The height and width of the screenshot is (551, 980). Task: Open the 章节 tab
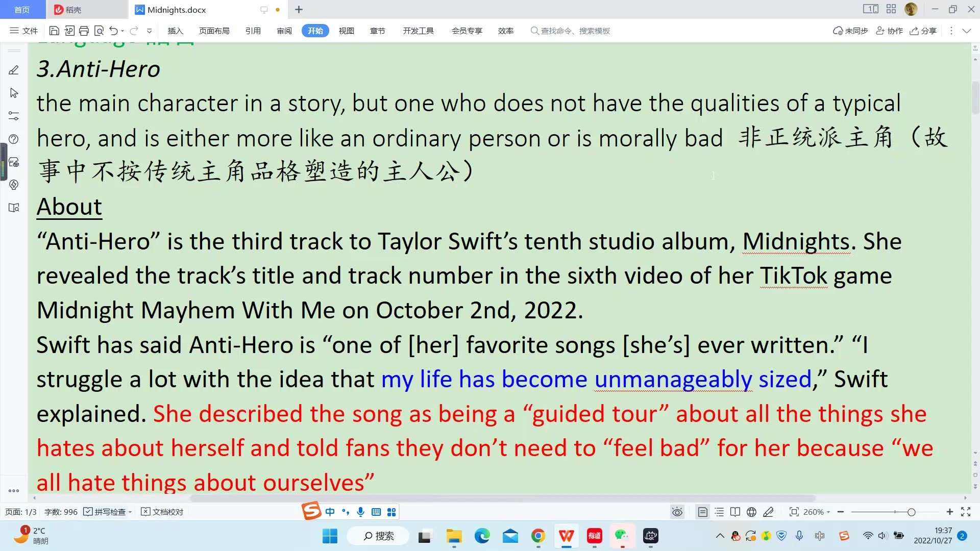pyautogui.click(x=378, y=31)
